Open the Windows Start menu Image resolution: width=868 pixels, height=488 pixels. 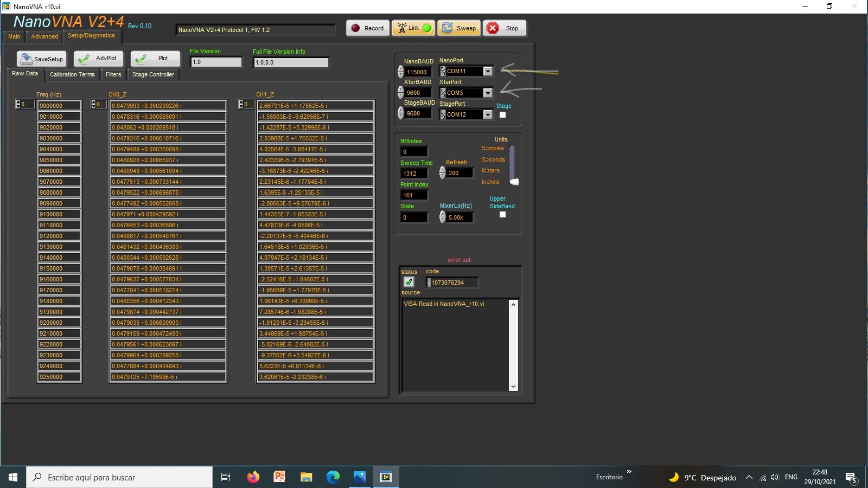click(13, 477)
